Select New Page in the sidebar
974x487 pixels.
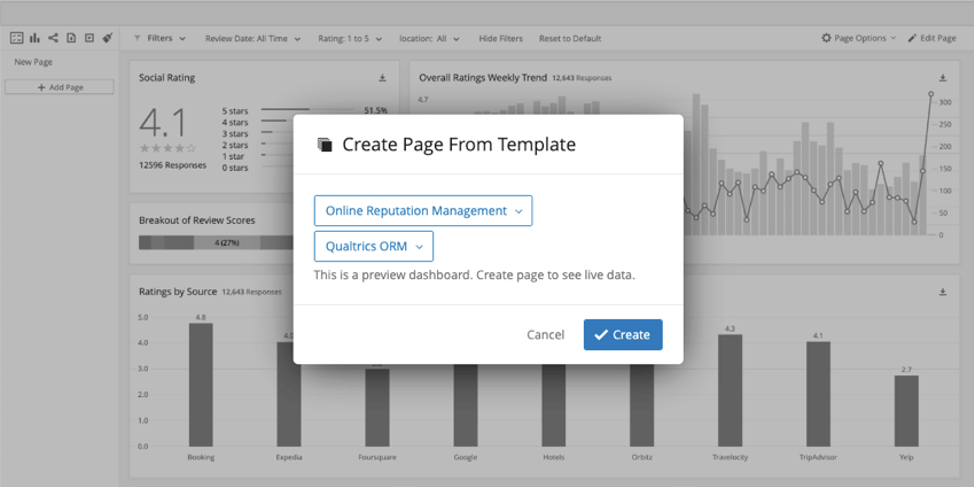click(x=34, y=62)
